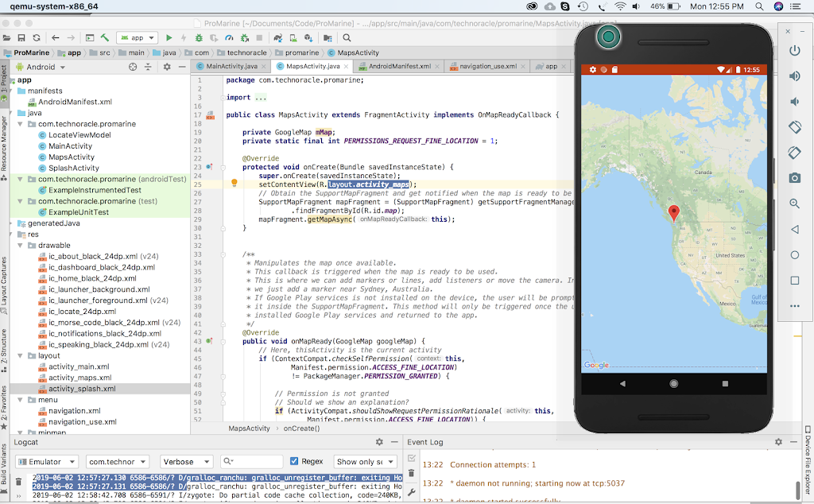Click the java breadcrumb in navigation bar

169,52
